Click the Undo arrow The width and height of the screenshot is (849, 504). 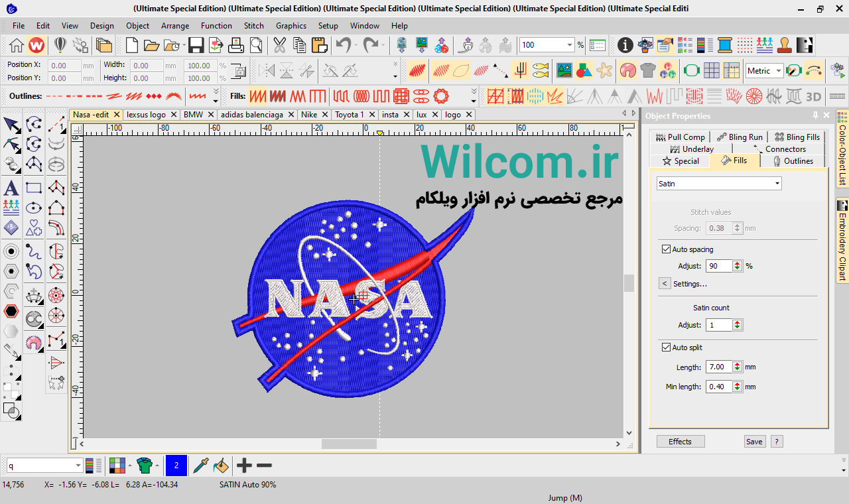343,45
